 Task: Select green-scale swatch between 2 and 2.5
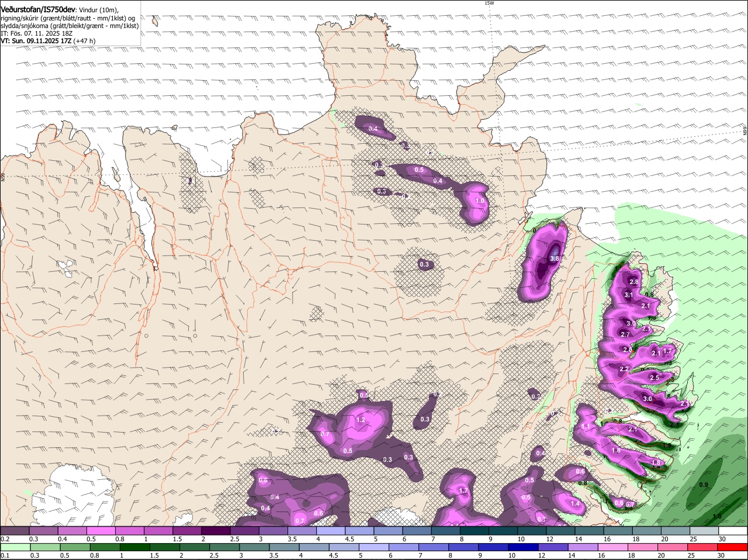point(195,547)
